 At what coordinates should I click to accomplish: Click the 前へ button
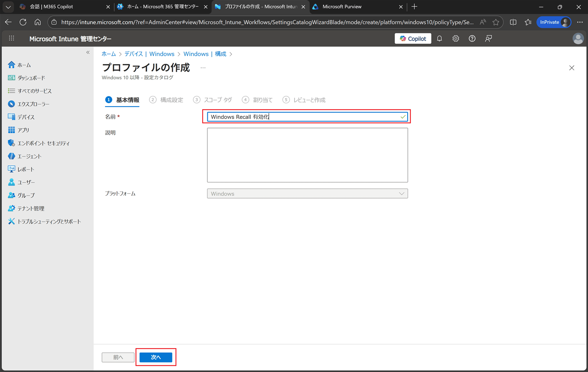pyautogui.click(x=118, y=357)
